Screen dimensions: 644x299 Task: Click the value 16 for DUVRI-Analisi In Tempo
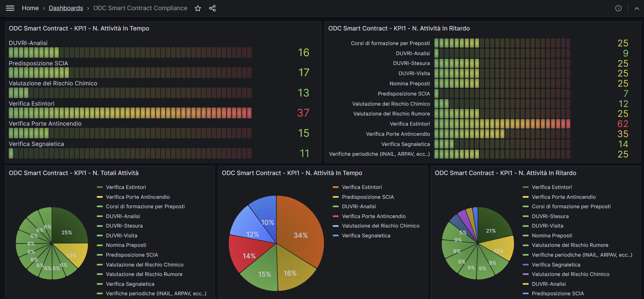(x=304, y=52)
